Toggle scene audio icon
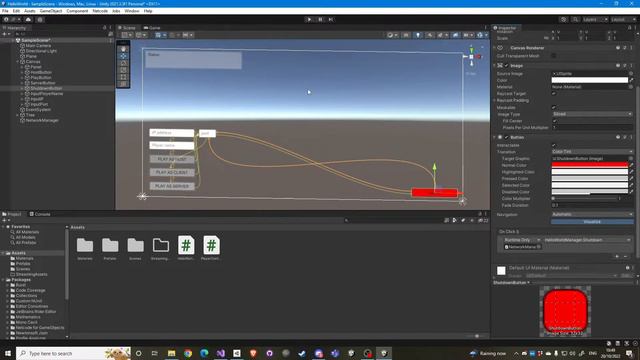640x360 pixels. click(x=430, y=35)
